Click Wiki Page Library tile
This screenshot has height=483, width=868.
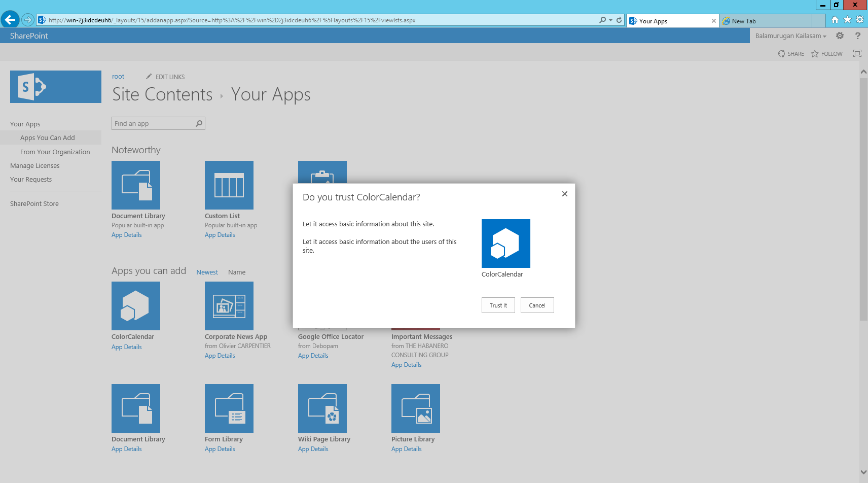click(x=322, y=408)
